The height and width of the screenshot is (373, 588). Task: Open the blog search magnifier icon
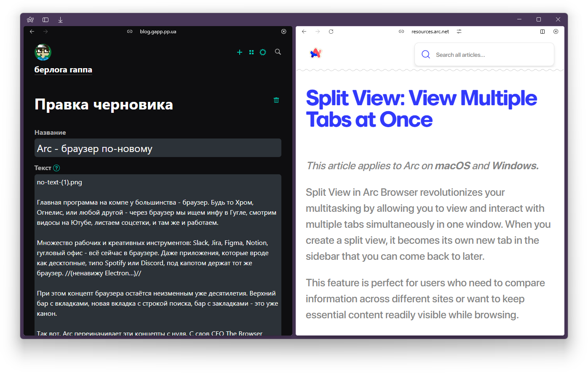[x=278, y=52]
